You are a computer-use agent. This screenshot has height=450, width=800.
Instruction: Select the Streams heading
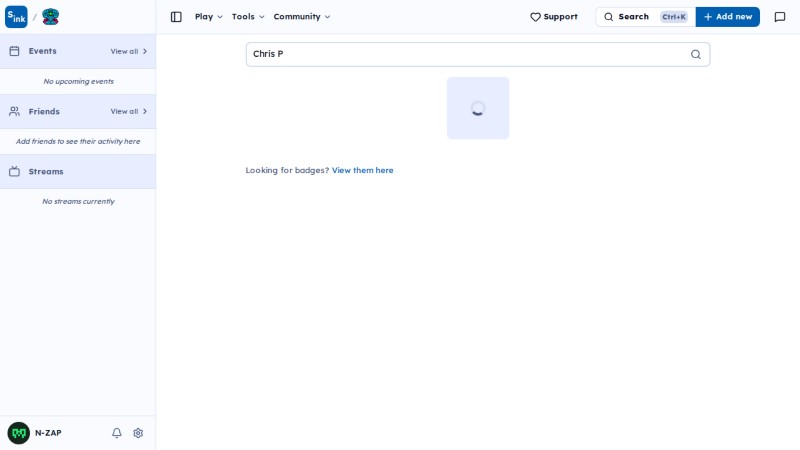pos(46,171)
